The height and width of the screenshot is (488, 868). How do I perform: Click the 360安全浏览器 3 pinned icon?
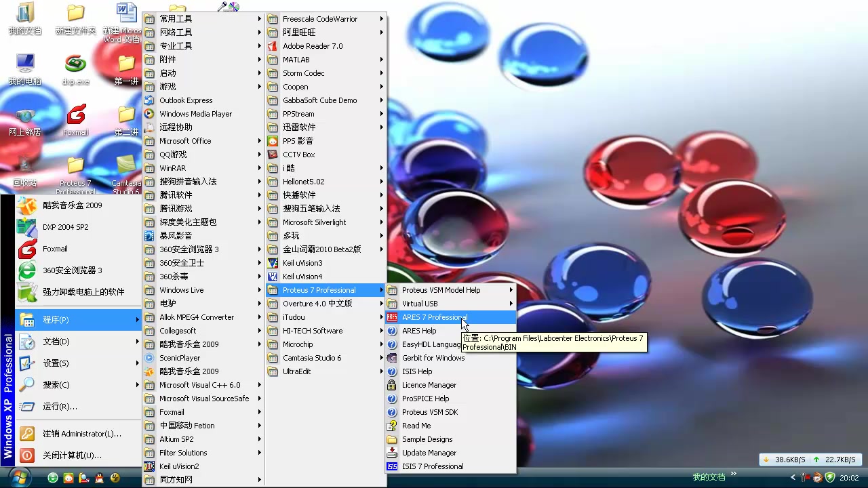27,270
